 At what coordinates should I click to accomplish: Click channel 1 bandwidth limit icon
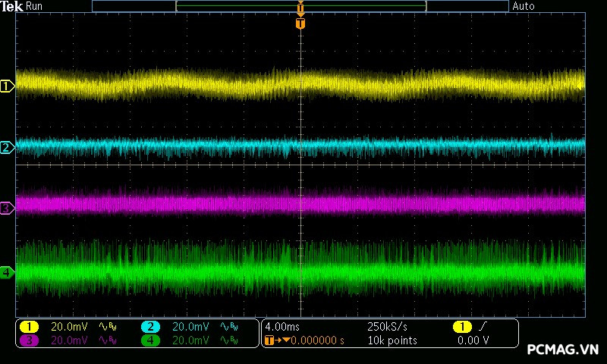(x=106, y=326)
